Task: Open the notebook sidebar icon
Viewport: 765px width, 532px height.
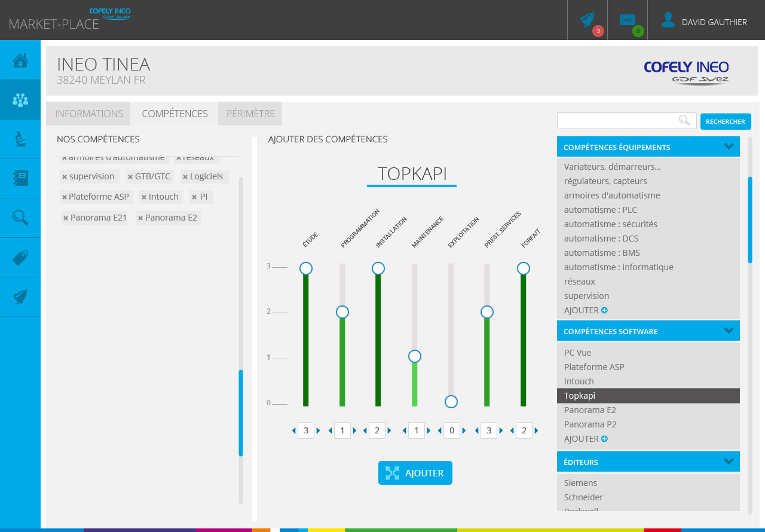Action: [x=20, y=178]
